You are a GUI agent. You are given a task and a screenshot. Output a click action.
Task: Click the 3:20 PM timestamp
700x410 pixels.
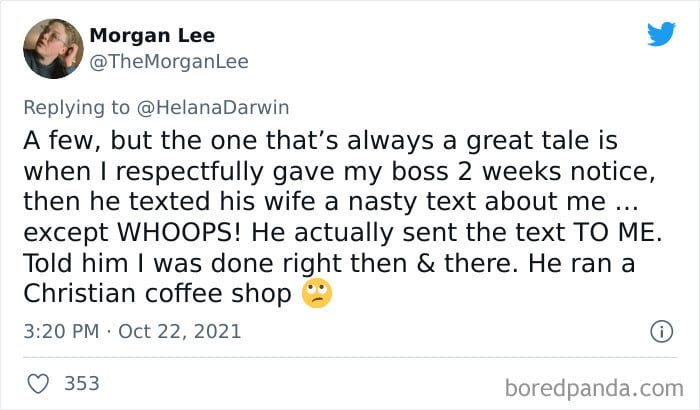(61, 331)
